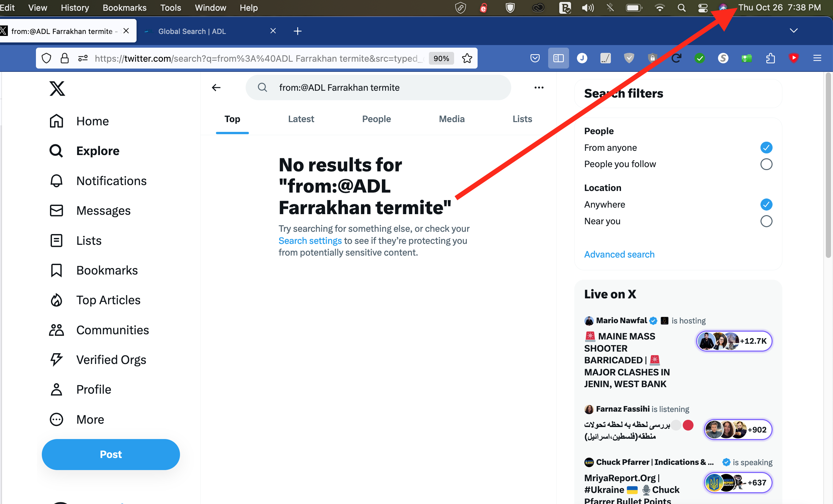The image size is (833, 504).
Task: Bookmark this page with the star icon
Action: point(467,58)
